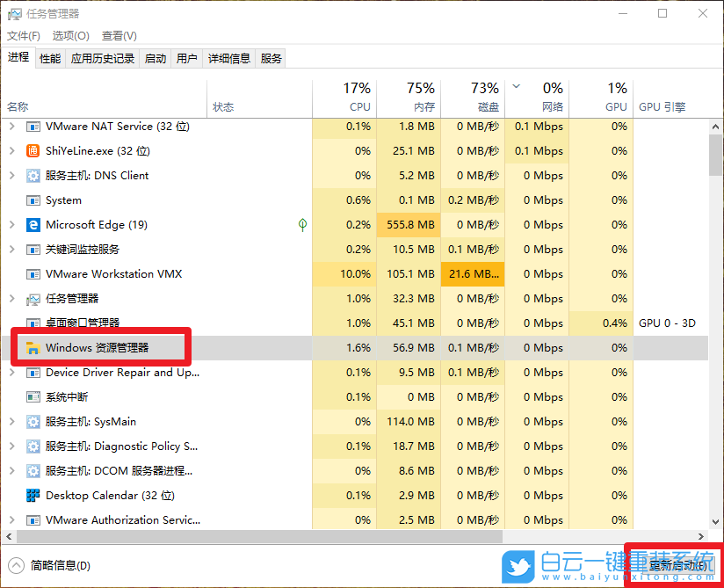
Task: Select the Microsoft Edge icon in the process list
Action: (32, 225)
